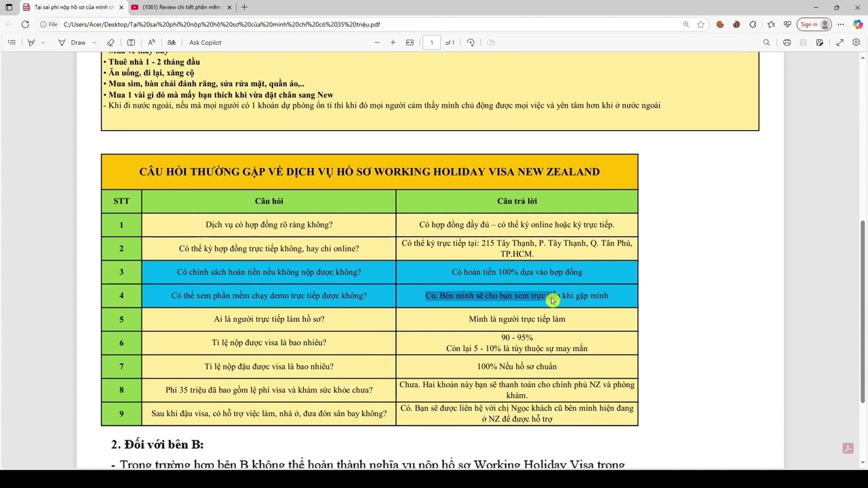Focus the address bar with PDF path
This screenshot has height=488, width=868.
click(366, 24)
